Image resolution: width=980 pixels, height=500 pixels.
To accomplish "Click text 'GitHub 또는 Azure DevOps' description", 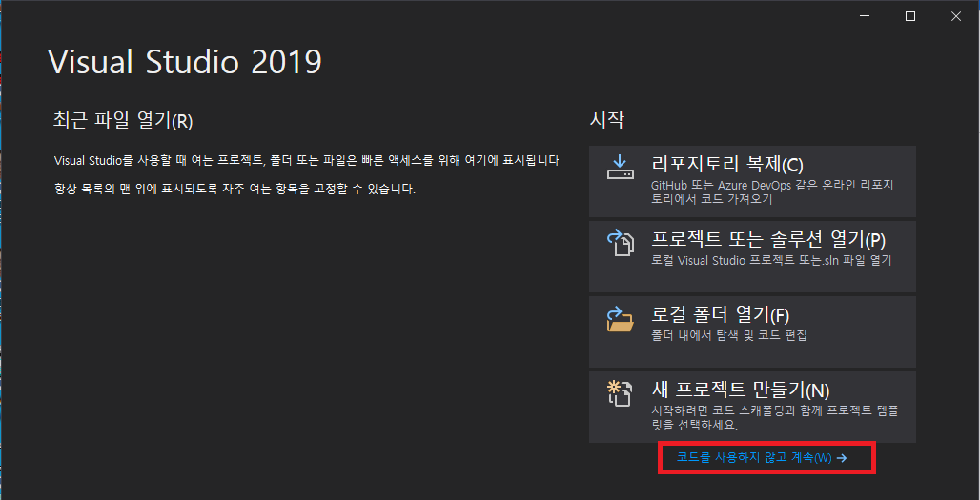I will (772, 193).
